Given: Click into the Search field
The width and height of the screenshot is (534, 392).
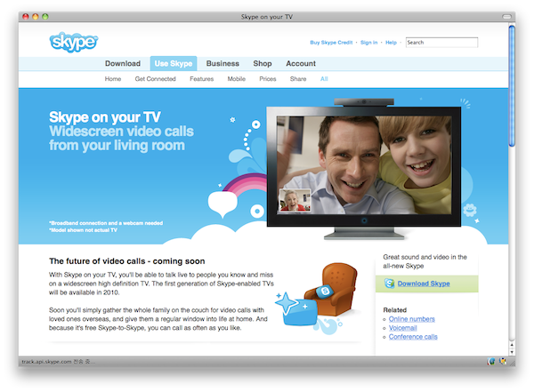Looking at the screenshot, I should [441, 43].
